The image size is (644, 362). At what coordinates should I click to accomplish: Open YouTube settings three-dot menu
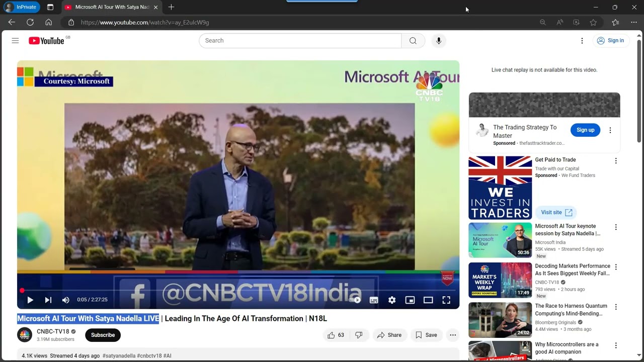(582, 41)
